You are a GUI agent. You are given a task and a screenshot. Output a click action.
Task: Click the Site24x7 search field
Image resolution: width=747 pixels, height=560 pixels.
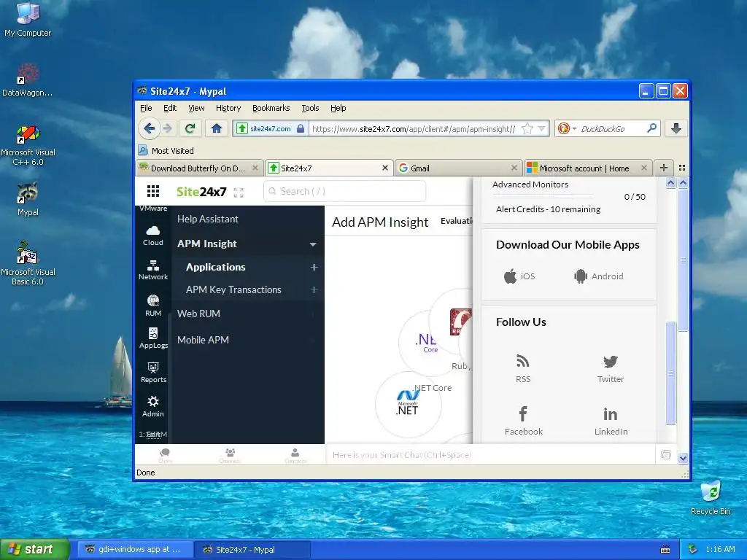(x=344, y=191)
